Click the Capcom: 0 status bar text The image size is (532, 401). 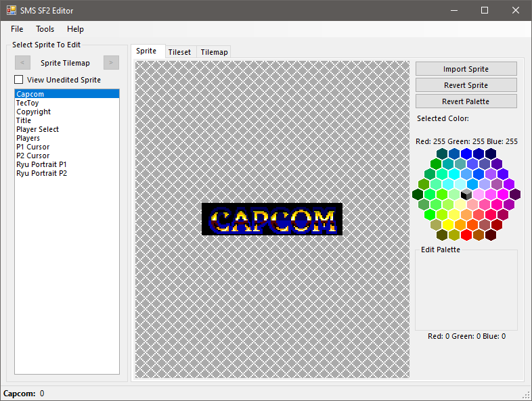click(x=24, y=394)
